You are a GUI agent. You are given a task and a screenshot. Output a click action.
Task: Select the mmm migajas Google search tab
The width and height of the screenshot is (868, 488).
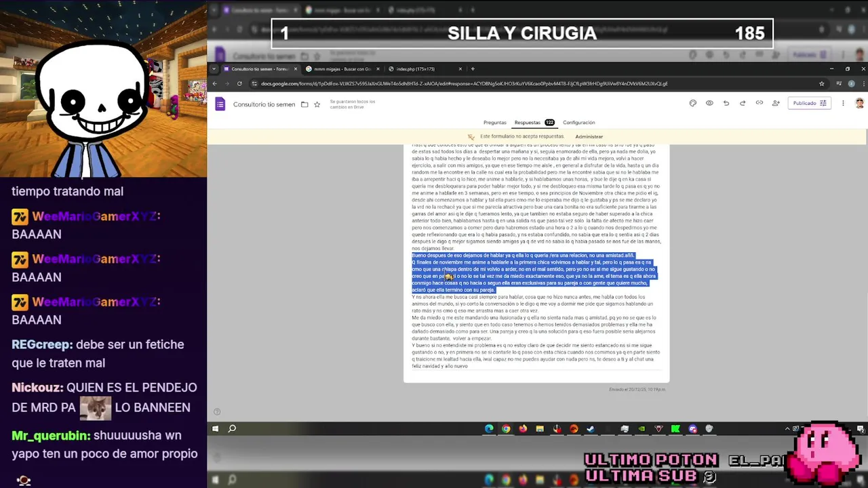[342, 68]
